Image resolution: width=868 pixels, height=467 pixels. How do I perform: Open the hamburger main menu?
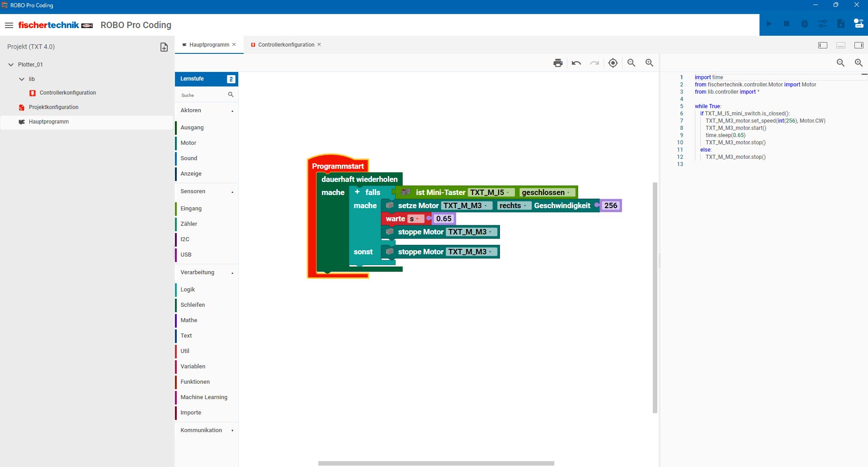click(9, 25)
